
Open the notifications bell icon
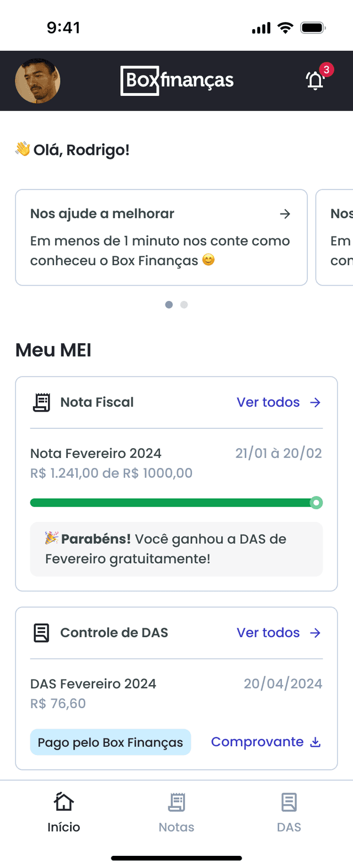pos(315,80)
